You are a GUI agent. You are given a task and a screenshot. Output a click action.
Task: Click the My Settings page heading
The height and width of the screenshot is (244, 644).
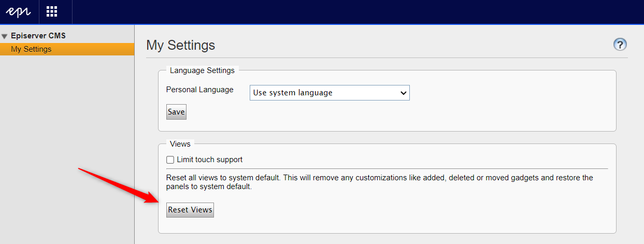click(180, 45)
